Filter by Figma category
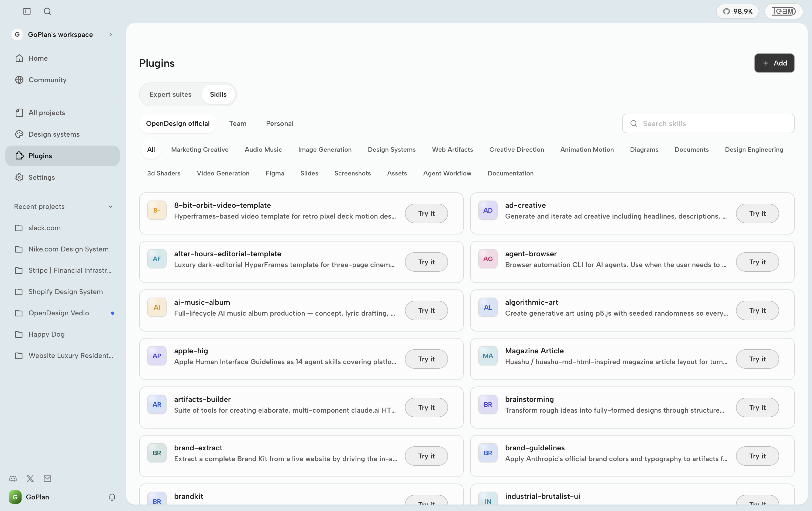Screen dimensions: 812x511 point(275,173)
